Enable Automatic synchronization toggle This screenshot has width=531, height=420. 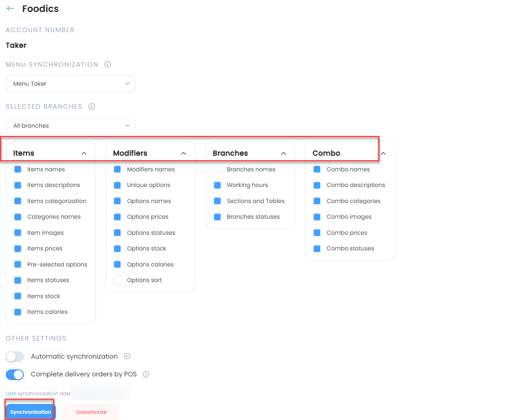point(15,357)
